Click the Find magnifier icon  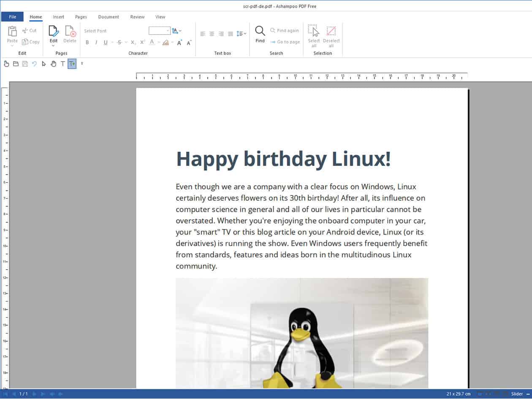click(260, 31)
